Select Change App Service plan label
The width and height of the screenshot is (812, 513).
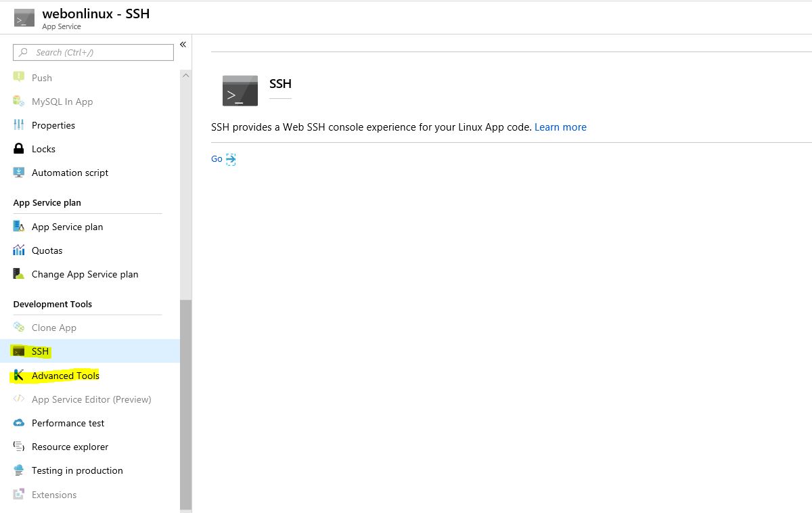(85, 274)
